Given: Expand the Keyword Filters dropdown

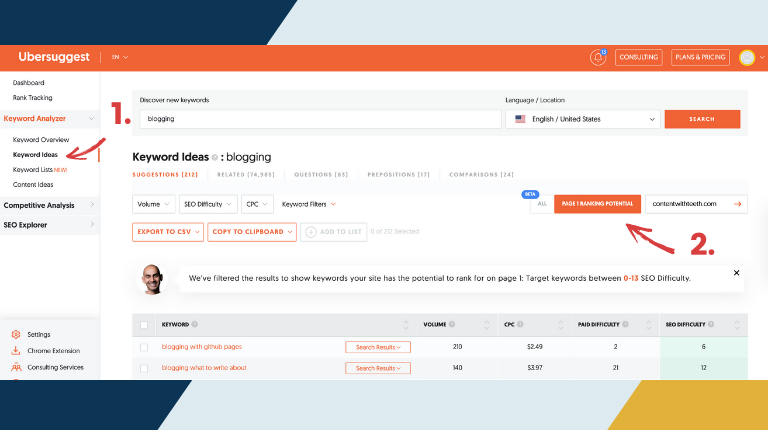Looking at the screenshot, I should coord(309,204).
